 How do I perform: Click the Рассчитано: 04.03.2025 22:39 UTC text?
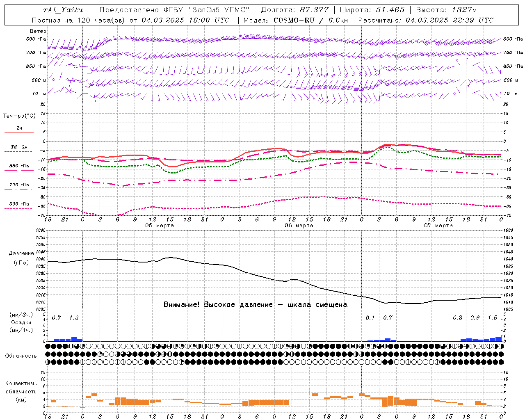click(x=426, y=20)
